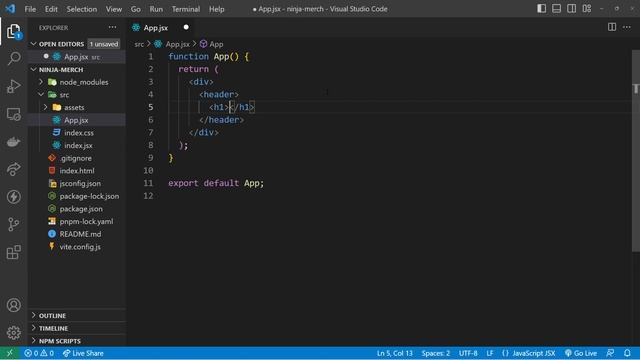Collapse the NINJA-MERCH folder section
Viewport: 640px width, 360px height.
34,69
